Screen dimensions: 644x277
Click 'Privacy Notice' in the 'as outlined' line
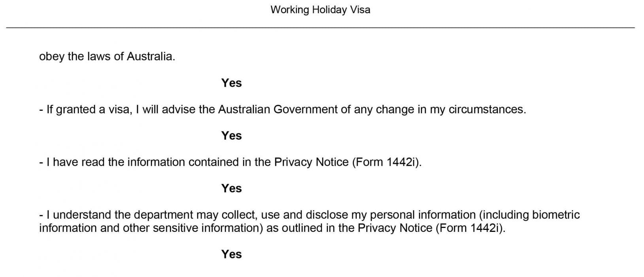pyautogui.click(x=395, y=228)
